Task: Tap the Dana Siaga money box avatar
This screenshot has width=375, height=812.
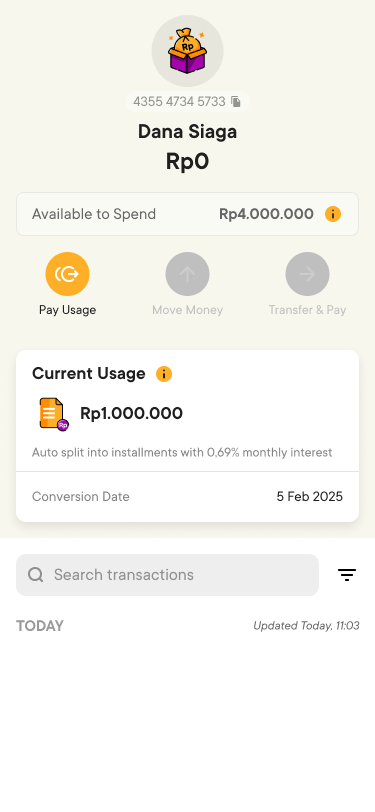Action: click(x=188, y=51)
